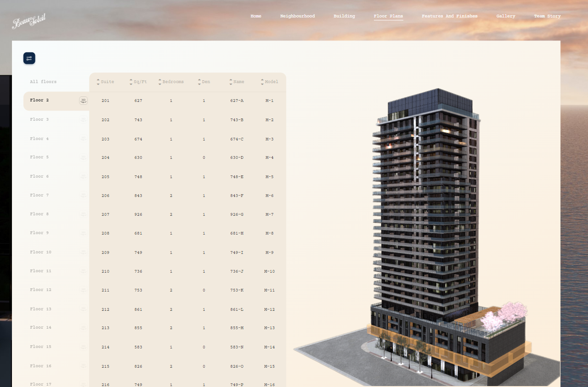The height and width of the screenshot is (387, 588).
Task: Click the 360 view icon for Floor 8
Action: [83, 214]
